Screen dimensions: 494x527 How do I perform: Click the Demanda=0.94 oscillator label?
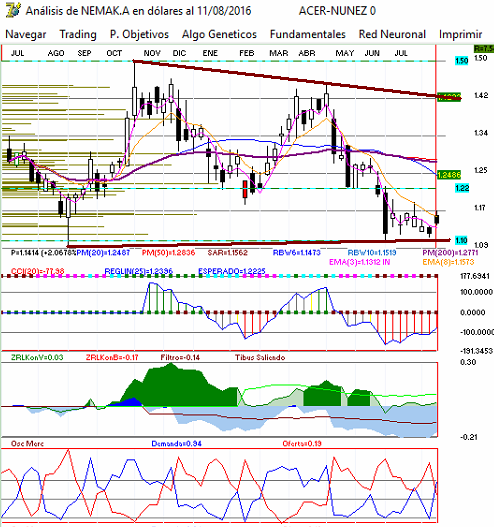(x=176, y=444)
